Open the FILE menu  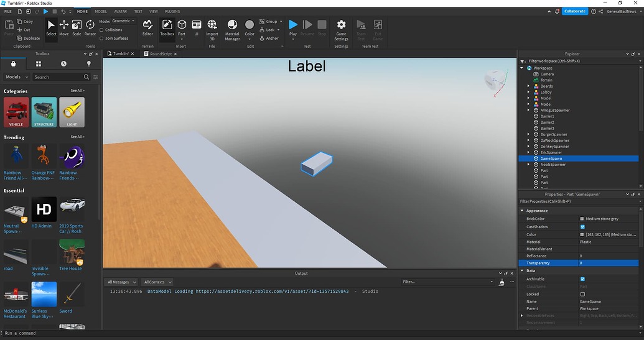8,11
